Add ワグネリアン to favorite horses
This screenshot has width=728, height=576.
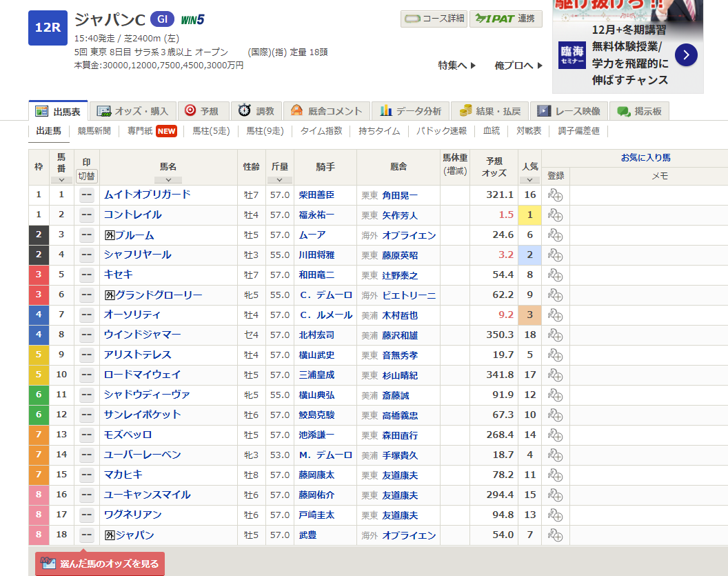pyautogui.click(x=555, y=515)
